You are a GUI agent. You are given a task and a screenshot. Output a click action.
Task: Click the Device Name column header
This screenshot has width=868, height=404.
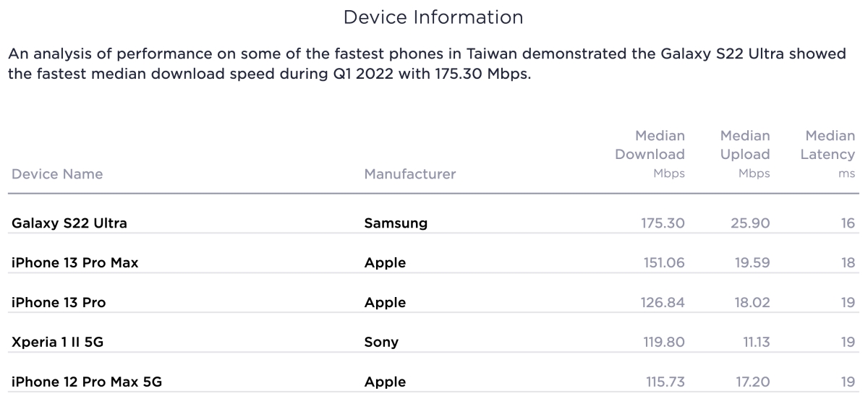click(x=57, y=174)
